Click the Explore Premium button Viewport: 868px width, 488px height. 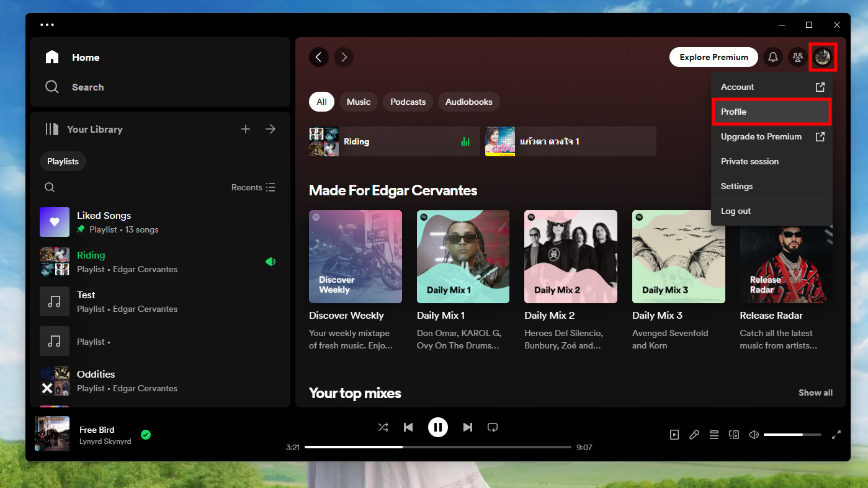714,57
